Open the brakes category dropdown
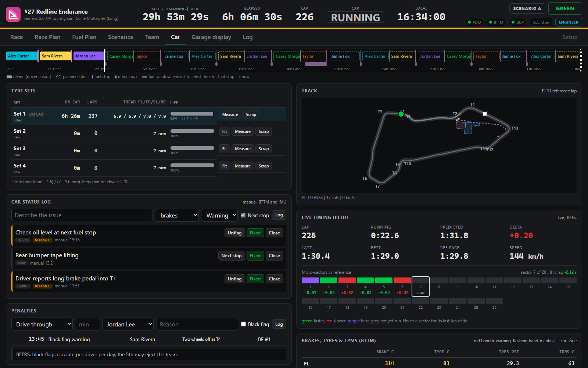The width and height of the screenshot is (588, 368). [x=177, y=215]
